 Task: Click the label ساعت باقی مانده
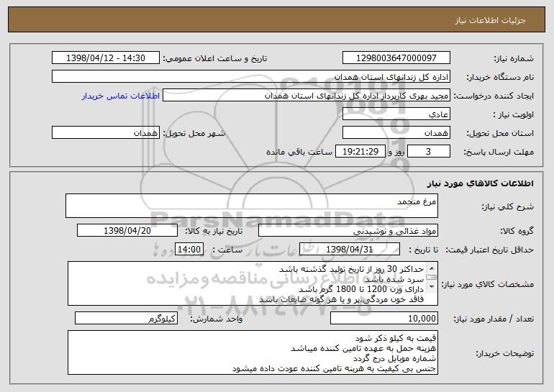(299, 152)
